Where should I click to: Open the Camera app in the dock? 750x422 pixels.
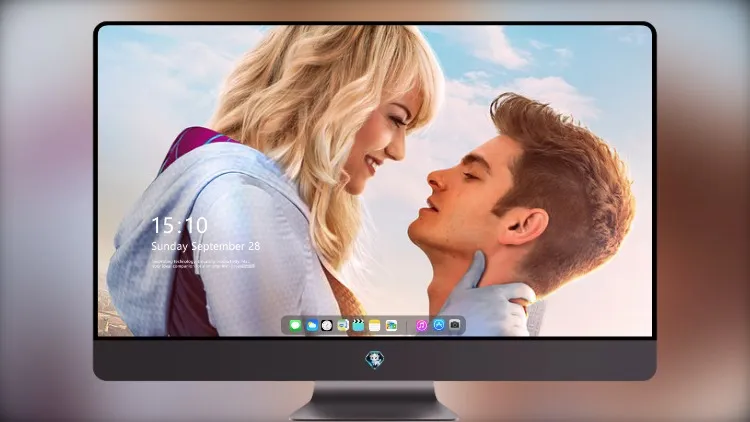(x=455, y=325)
